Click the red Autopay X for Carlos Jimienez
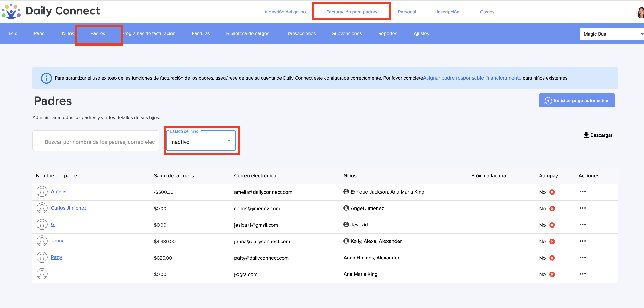 (552, 209)
